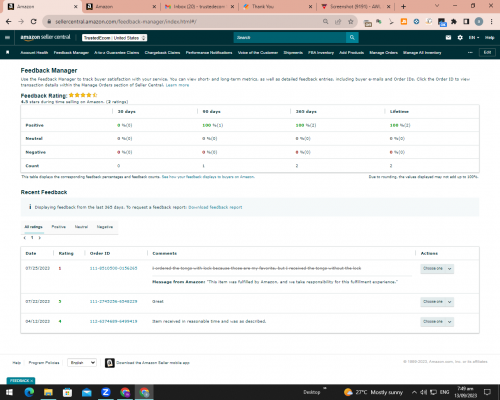Viewport: 500px width, 400px height.
Task: Click the orange extension icon in toolbar
Action: click(x=404, y=22)
